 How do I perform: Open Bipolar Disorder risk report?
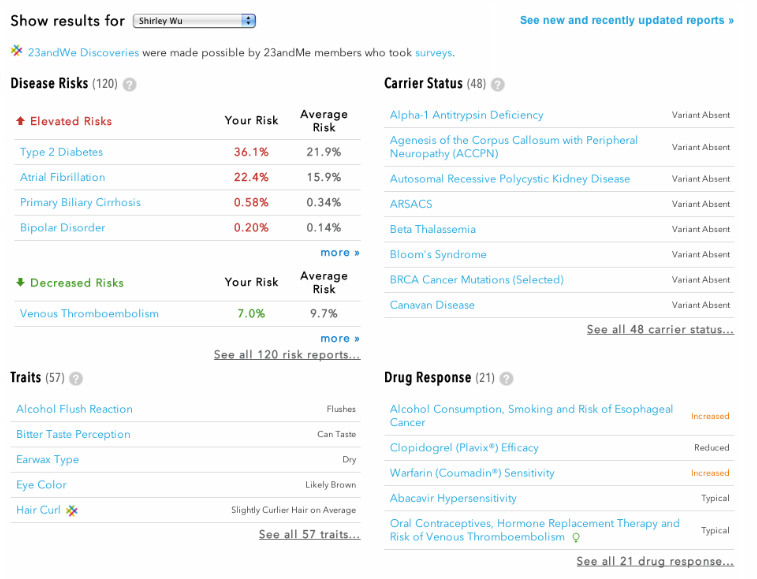tap(62, 227)
